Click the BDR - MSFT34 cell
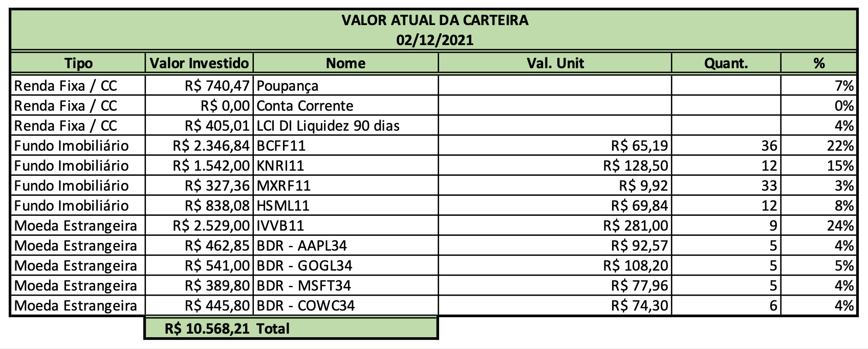Image resolution: width=868 pixels, height=349 pixels. [x=345, y=285]
